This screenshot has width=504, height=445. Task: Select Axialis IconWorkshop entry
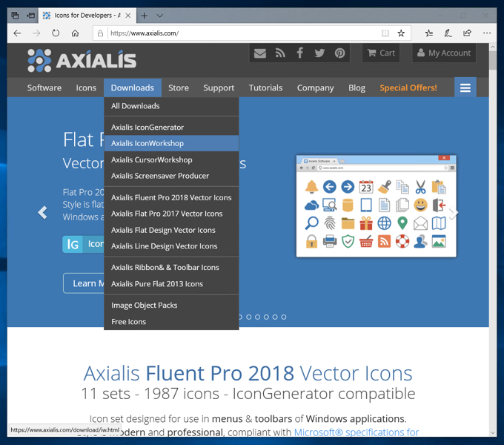pyautogui.click(x=171, y=143)
